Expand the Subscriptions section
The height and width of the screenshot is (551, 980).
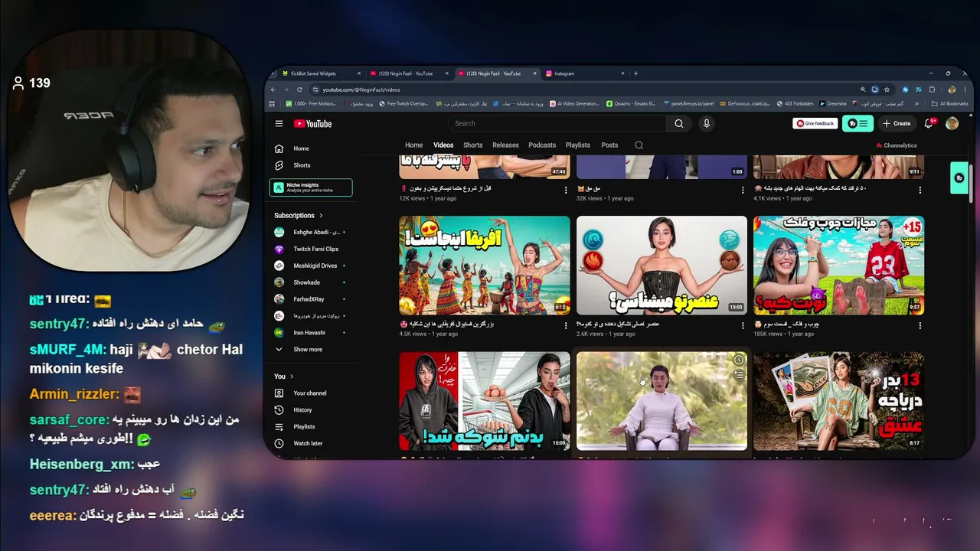click(x=299, y=216)
